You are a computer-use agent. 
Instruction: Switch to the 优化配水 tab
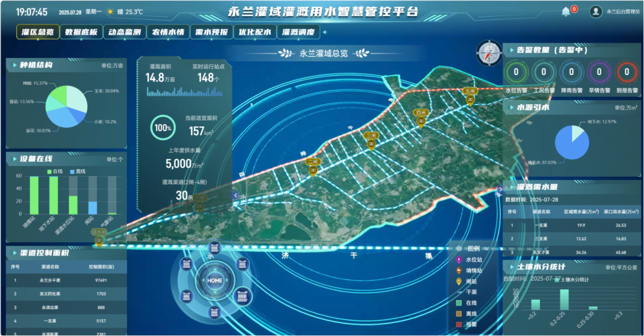click(x=255, y=32)
